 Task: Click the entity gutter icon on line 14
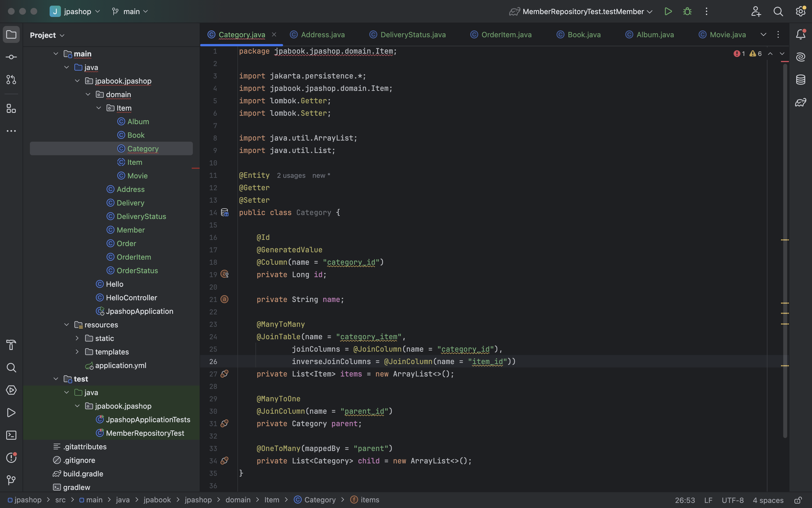(224, 212)
